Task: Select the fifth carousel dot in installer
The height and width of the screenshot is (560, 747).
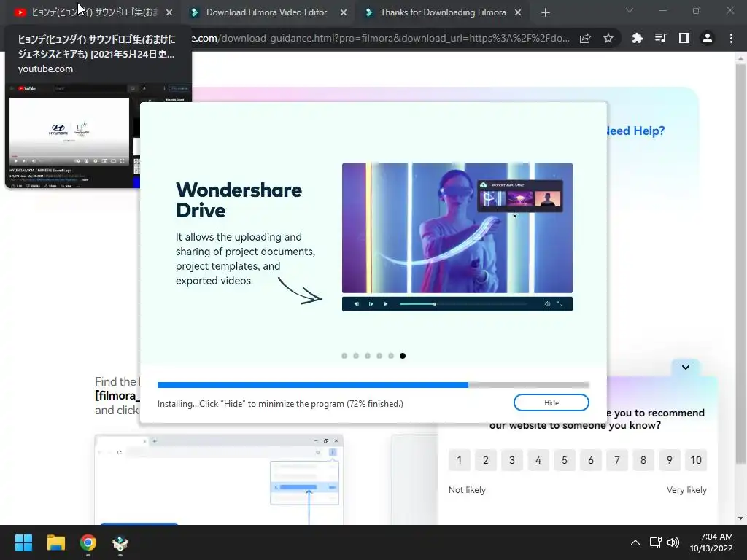Action: tap(391, 356)
